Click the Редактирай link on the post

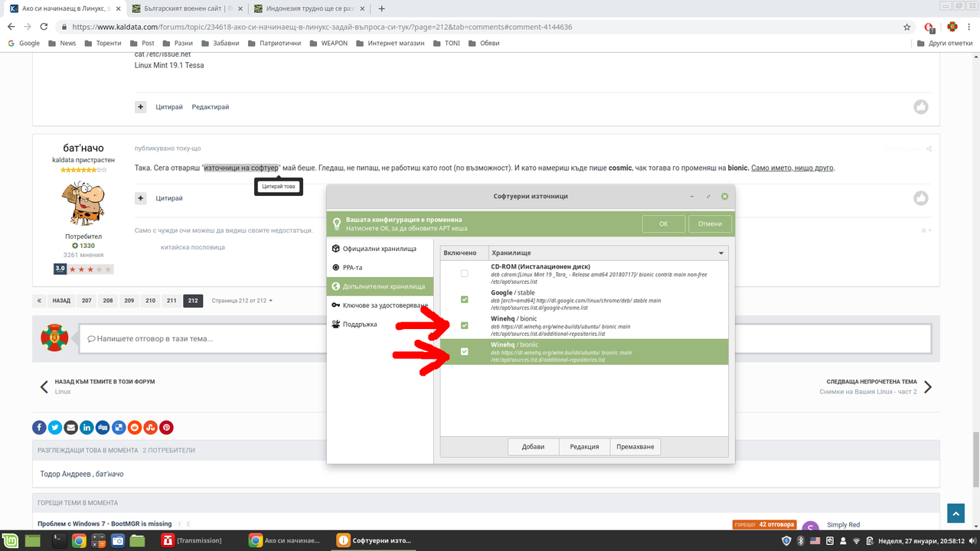coord(211,107)
